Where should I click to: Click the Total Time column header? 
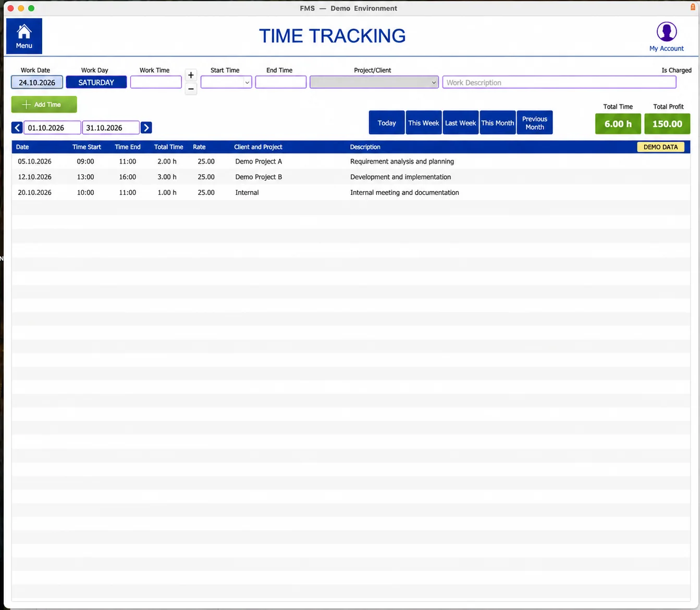168,147
